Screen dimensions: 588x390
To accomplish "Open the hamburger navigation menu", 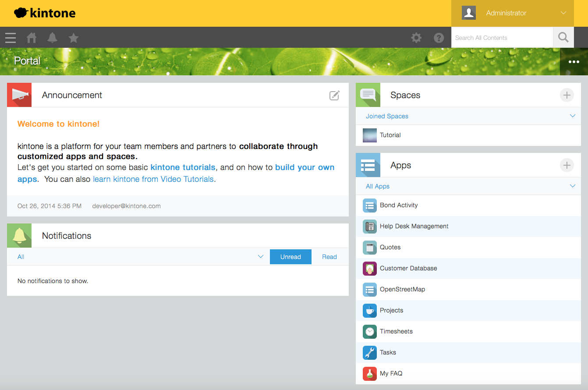I will point(11,38).
